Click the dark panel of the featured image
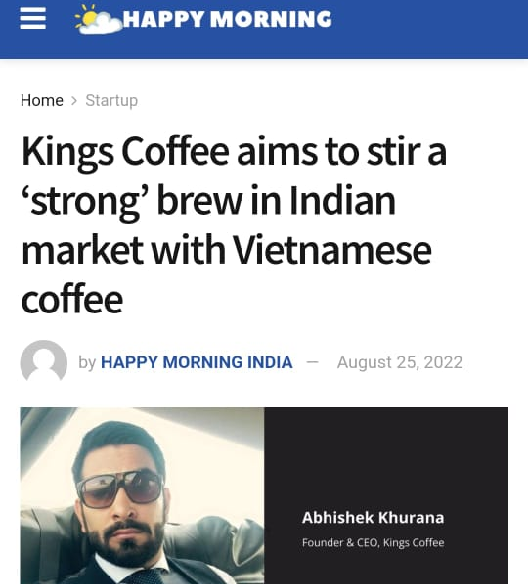 (x=386, y=495)
